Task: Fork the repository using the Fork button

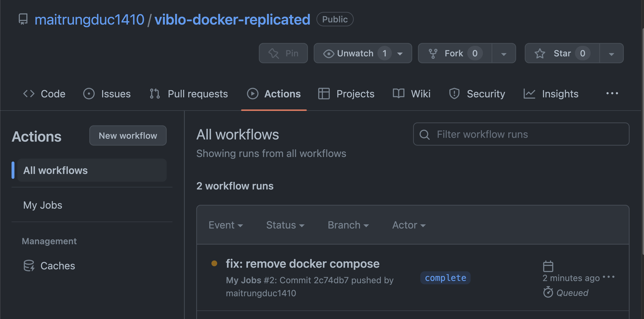Action: tap(455, 53)
